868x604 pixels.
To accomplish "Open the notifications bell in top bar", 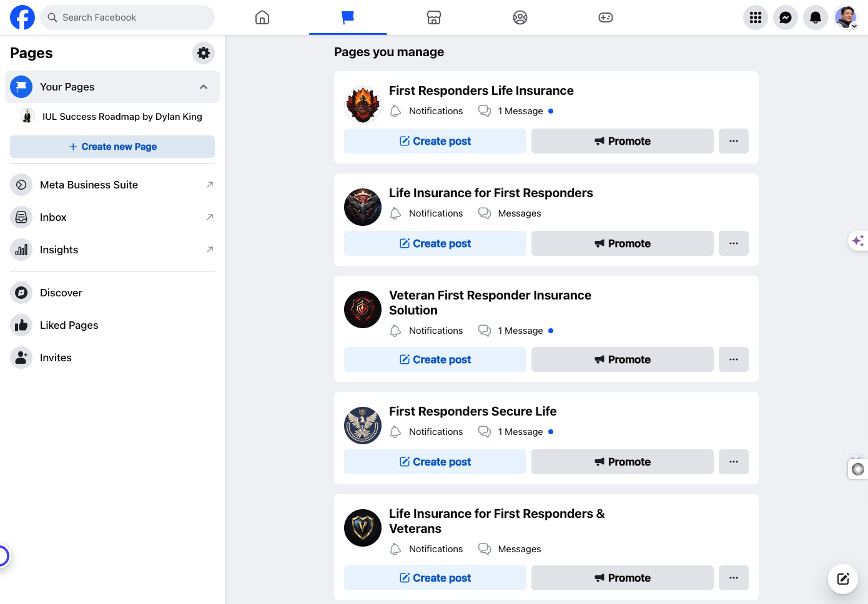I will point(816,17).
